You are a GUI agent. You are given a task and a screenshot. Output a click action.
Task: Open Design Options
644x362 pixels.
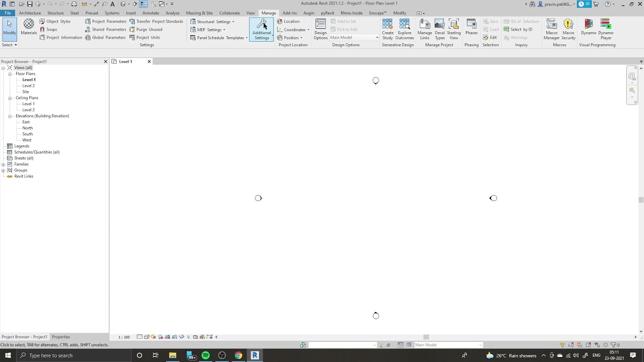(320, 29)
